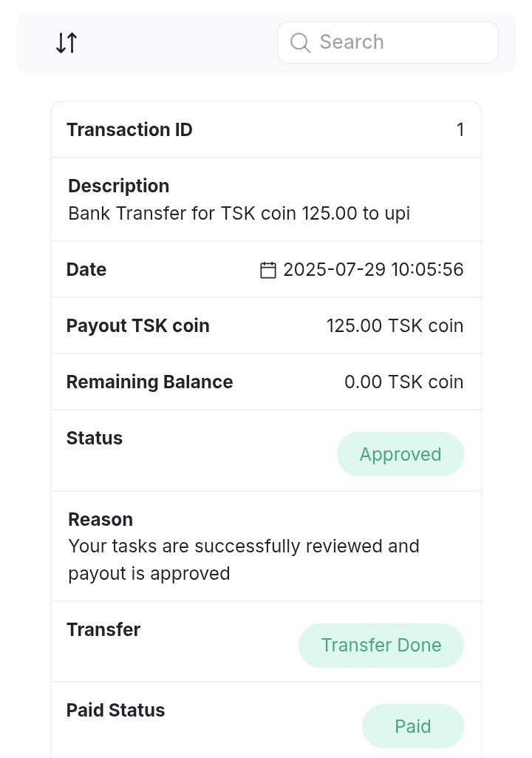Click the Payout TSK coin label
Screen dimensions: 532x758
[137, 326]
